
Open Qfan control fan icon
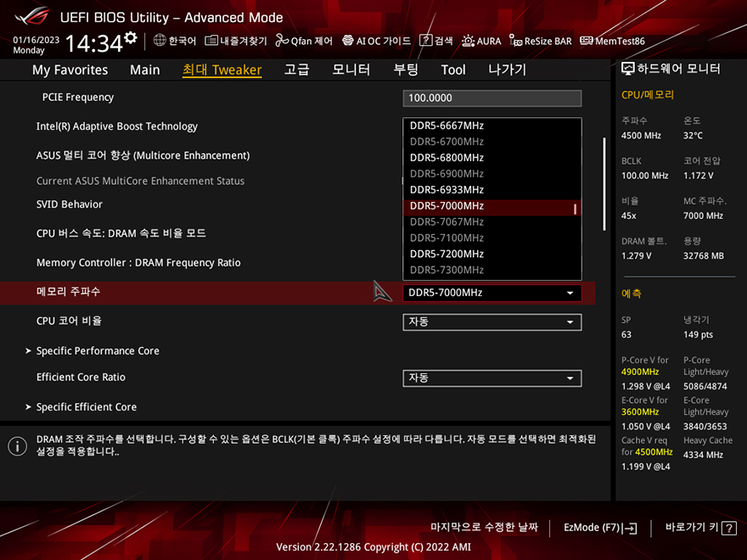coord(282,41)
